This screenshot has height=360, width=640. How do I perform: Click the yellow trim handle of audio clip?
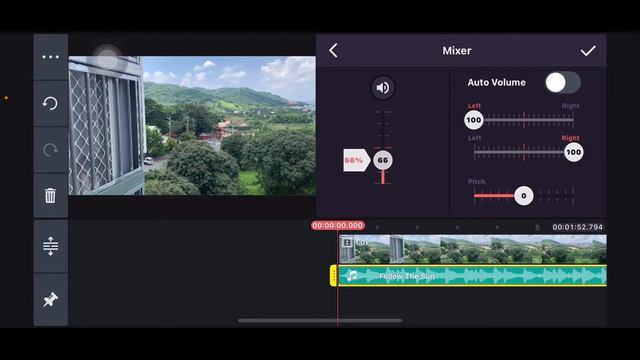(333, 276)
